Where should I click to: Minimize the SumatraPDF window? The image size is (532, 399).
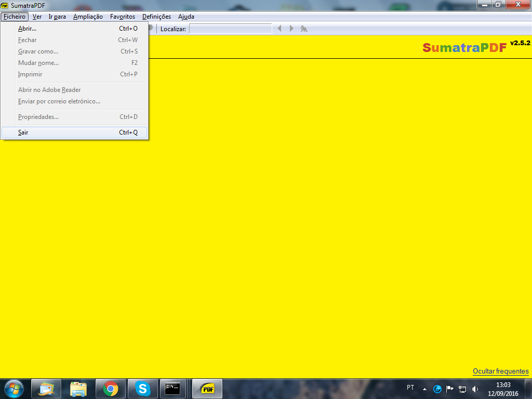[484, 4]
